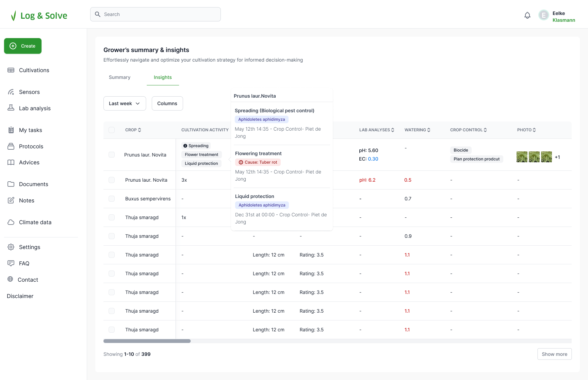Click the Flower treatment activity tag
Screen dimensions: 588x380
point(201,154)
